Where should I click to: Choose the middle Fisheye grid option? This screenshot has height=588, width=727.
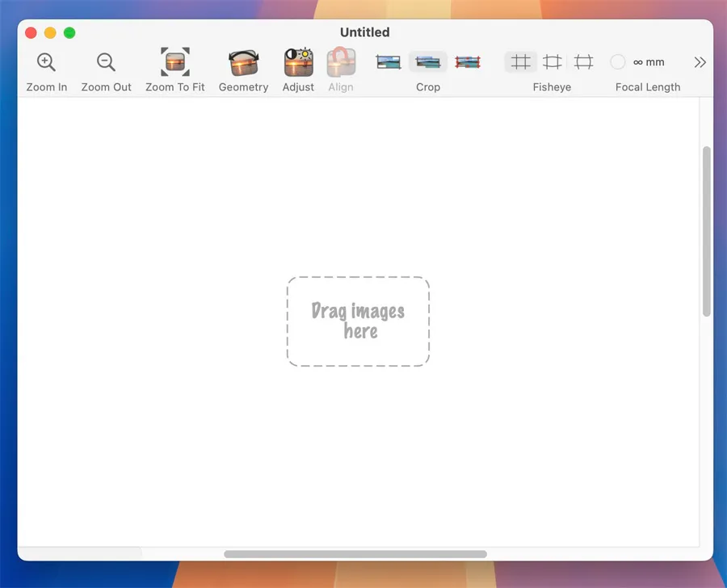pos(553,62)
